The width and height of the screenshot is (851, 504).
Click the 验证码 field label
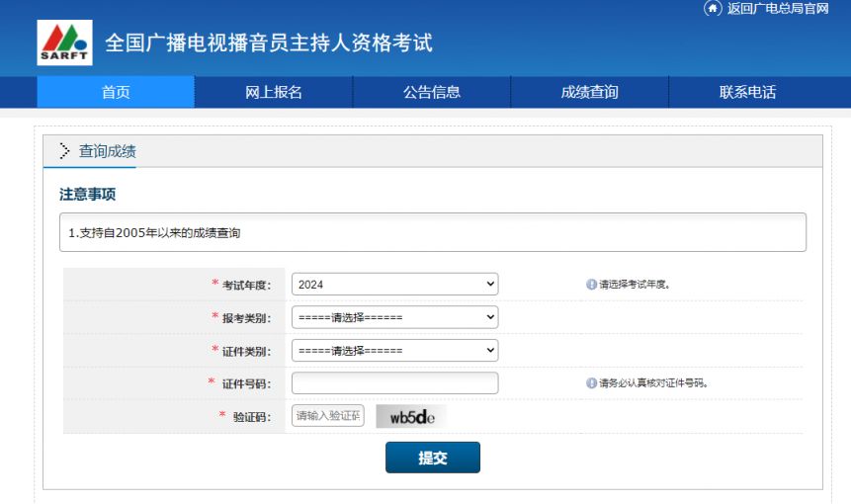click(252, 417)
